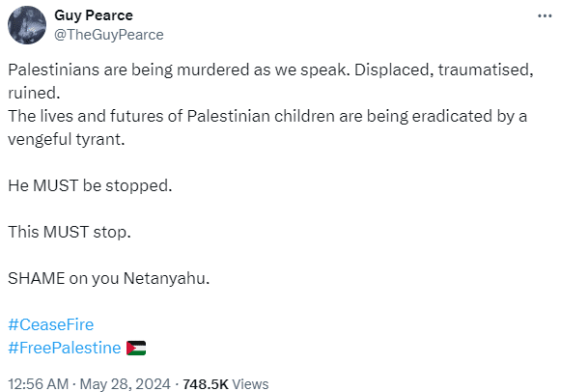Open the three-dot more options menu
Image resolution: width=561 pixels, height=392 pixels.
point(545,16)
